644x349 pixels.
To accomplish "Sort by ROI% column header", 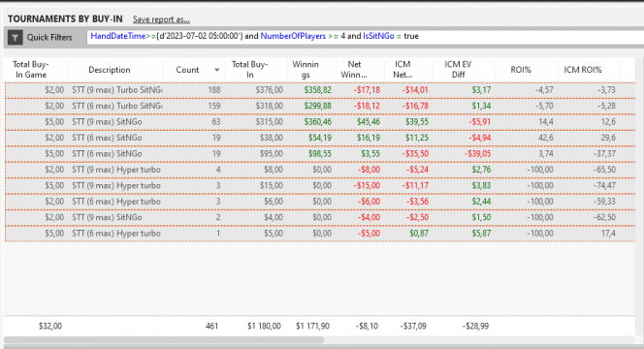I will point(521,70).
